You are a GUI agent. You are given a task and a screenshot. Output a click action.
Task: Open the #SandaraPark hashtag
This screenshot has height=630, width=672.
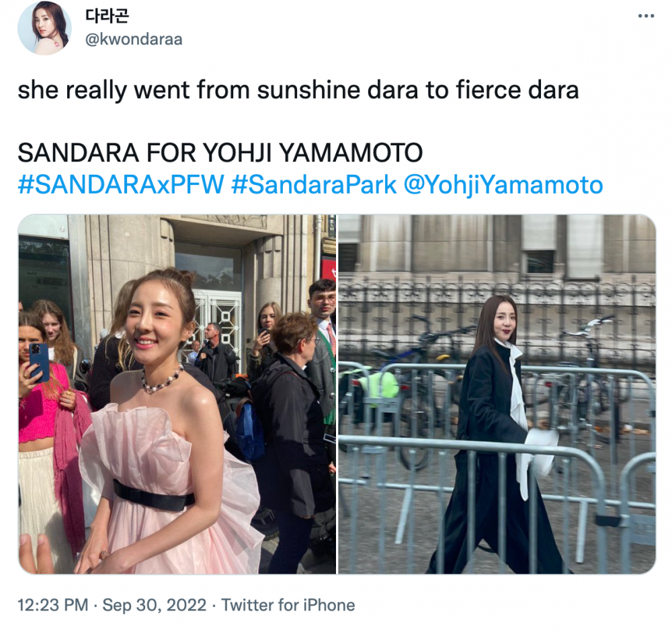314,185
